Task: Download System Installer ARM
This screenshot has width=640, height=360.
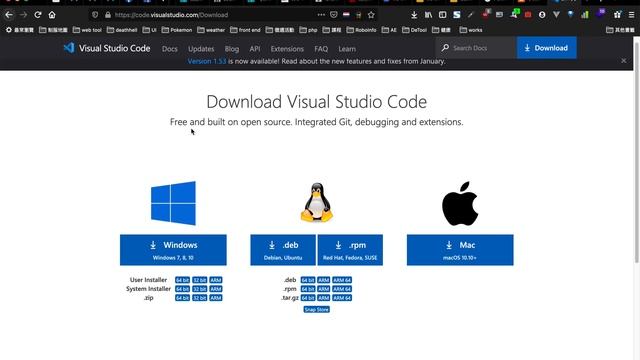Action: coord(216,289)
